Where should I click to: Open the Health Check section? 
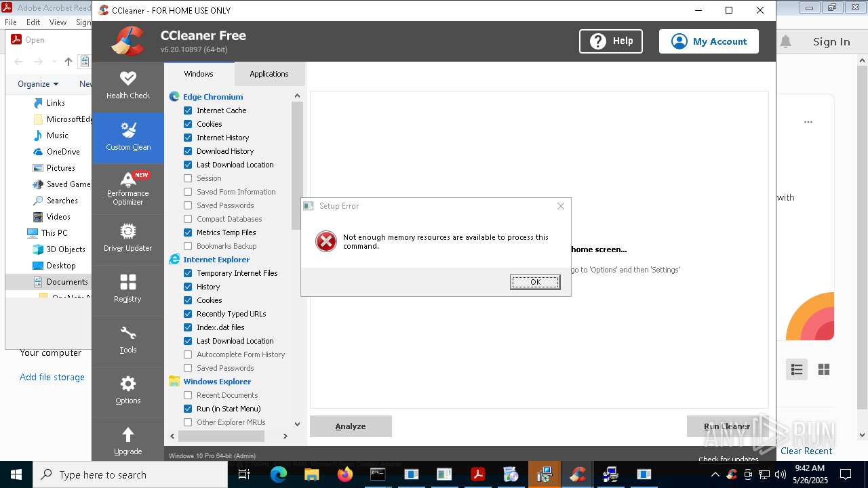127,86
